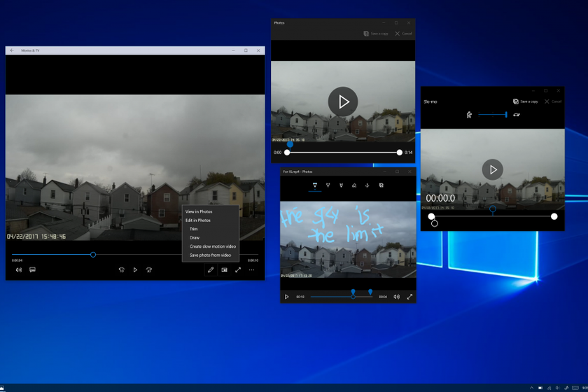Image resolution: width=588 pixels, height=392 pixels.
Task: Select eraser tool in drawing window
Action: coord(354,185)
